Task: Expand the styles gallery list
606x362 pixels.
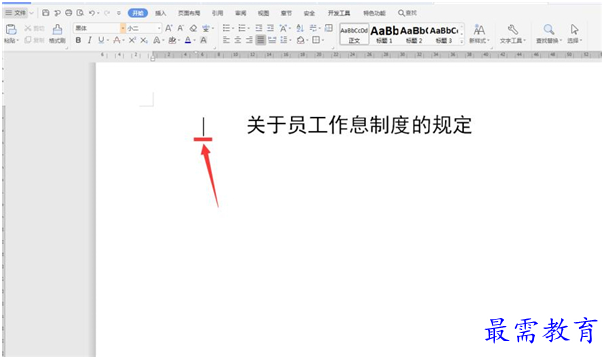Action: pyautogui.click(x=461, y=41)
